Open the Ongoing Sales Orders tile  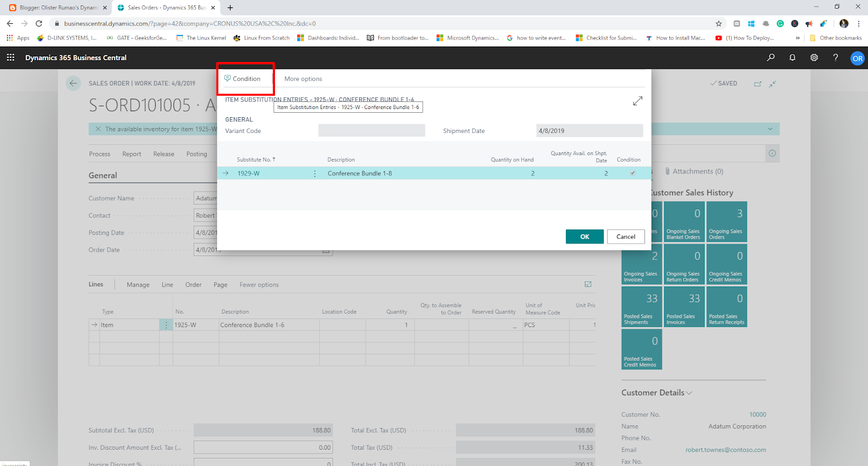[x=727, y=221]
